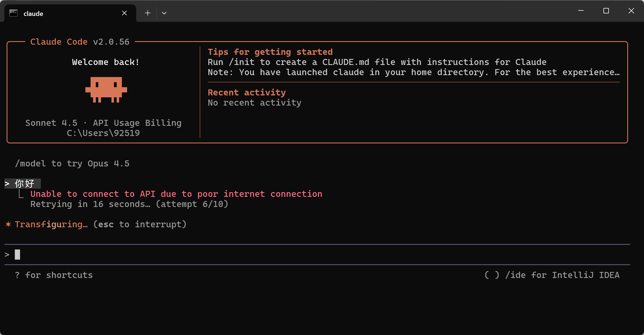
Task: Open a new terminal tab
Action: pos(148,13)
